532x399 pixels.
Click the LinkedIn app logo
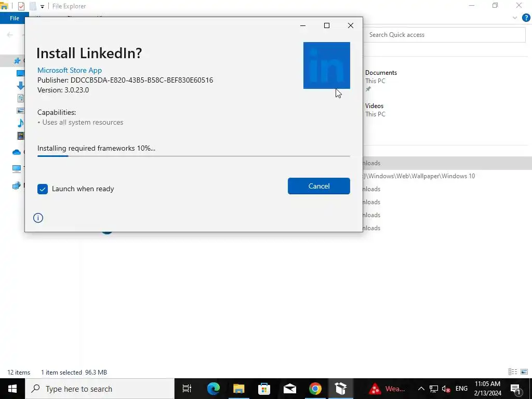click(x=326, y=65)
